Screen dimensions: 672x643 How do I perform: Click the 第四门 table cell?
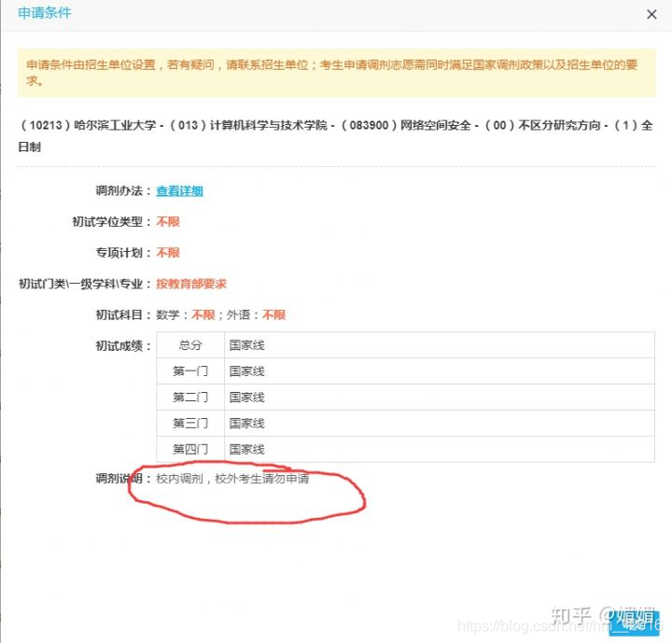coord(190,449)
